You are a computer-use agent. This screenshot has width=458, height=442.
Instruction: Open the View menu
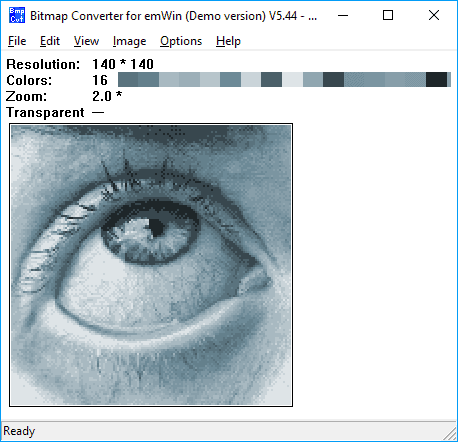[86, 41]
